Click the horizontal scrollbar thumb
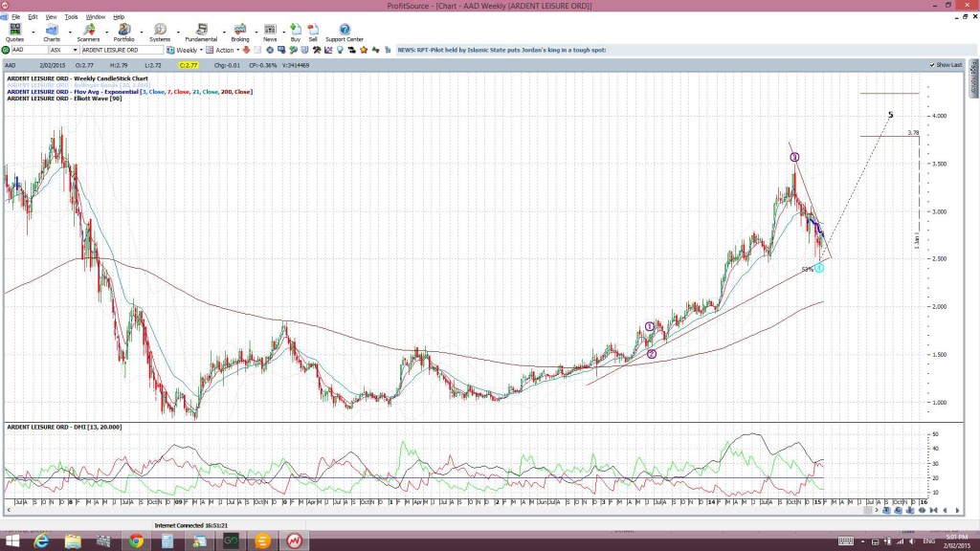The width and height of the screenshot is (980, 551). 867,511
